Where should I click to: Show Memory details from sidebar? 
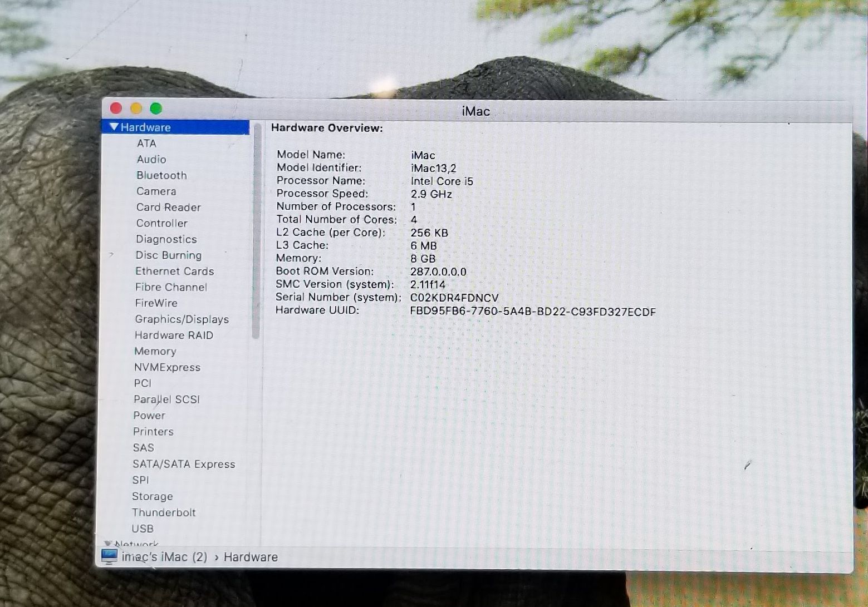click(x=155, y=351)
